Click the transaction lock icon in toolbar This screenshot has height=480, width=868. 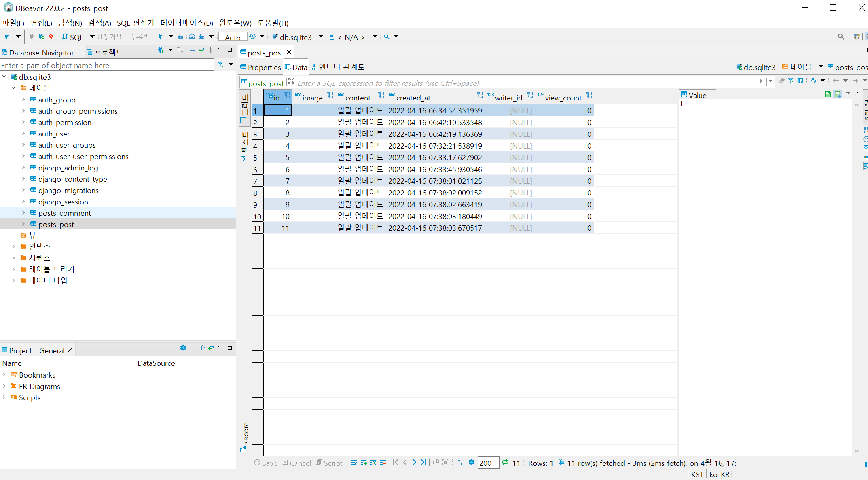pyautogui.click(x=181, y=36)
